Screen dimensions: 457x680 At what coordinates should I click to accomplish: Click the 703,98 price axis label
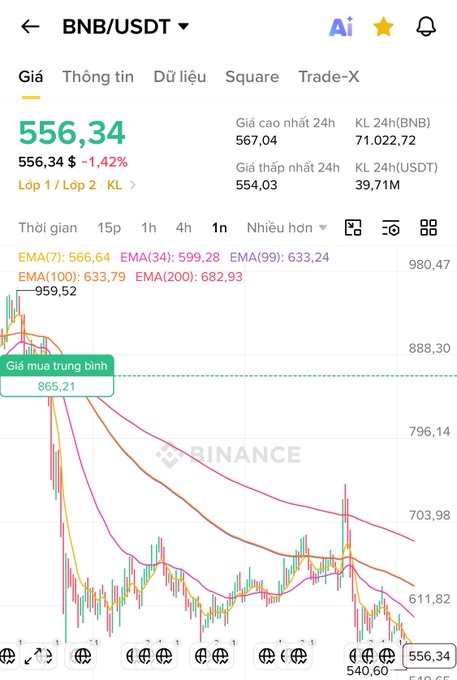click(x=429, y=515)
